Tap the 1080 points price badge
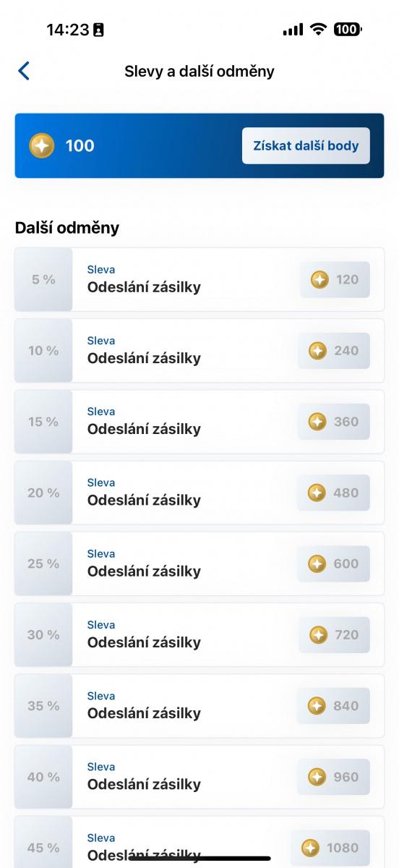Image resolution: width=399 pixels, height=868 pixels. [x=330, y=848]
